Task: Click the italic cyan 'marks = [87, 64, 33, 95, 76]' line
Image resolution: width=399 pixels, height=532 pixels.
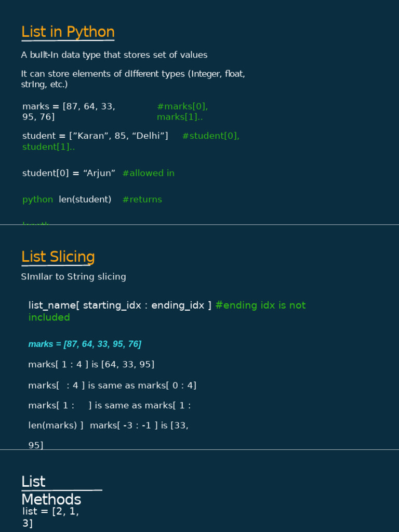Action: point(85,344)
